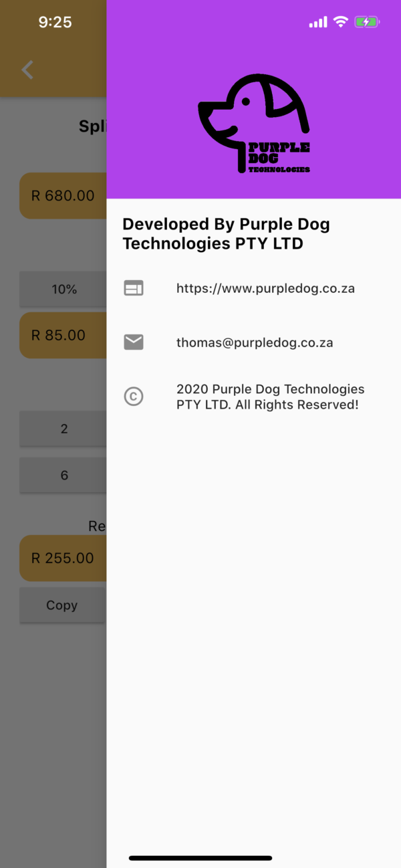Click the 2020 copyright notice text

270,397
